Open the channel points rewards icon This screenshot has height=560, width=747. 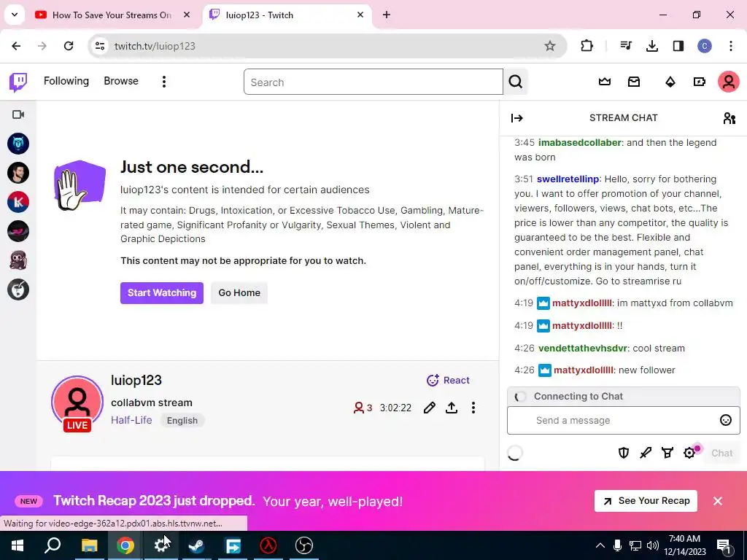point(667,453)
